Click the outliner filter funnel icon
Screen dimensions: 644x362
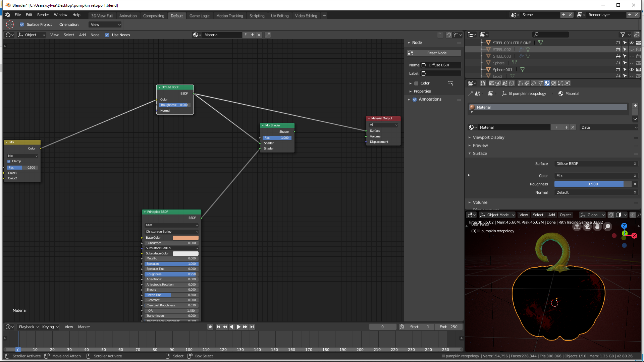click(x=623, y=35)
